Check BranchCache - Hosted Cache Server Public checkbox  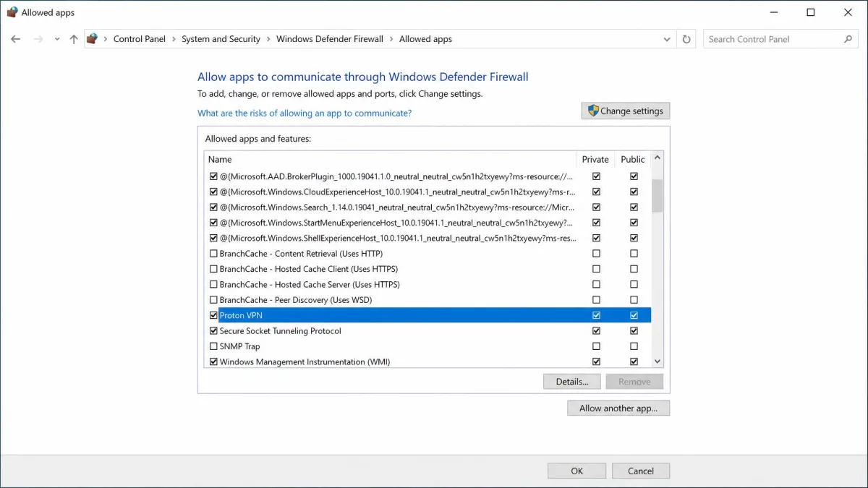(634, 285)
